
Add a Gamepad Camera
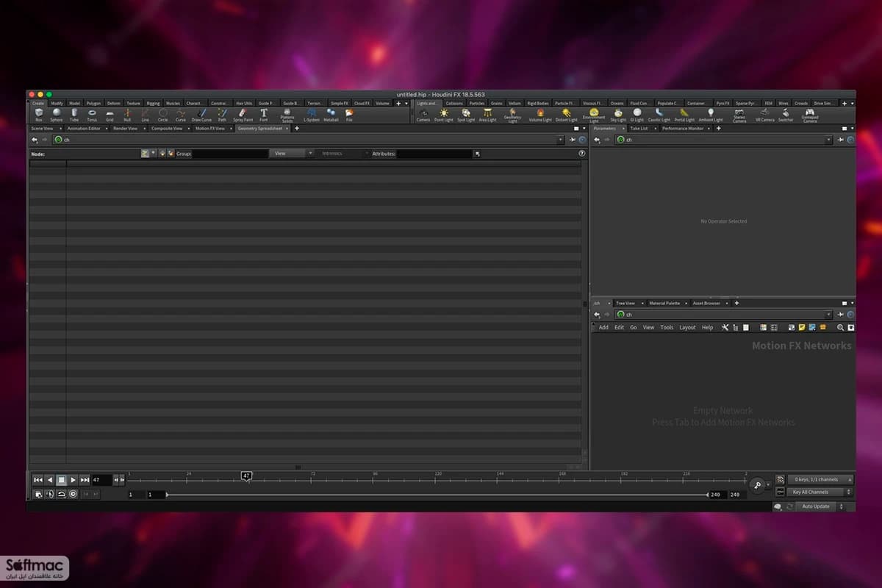pos(810,115)
